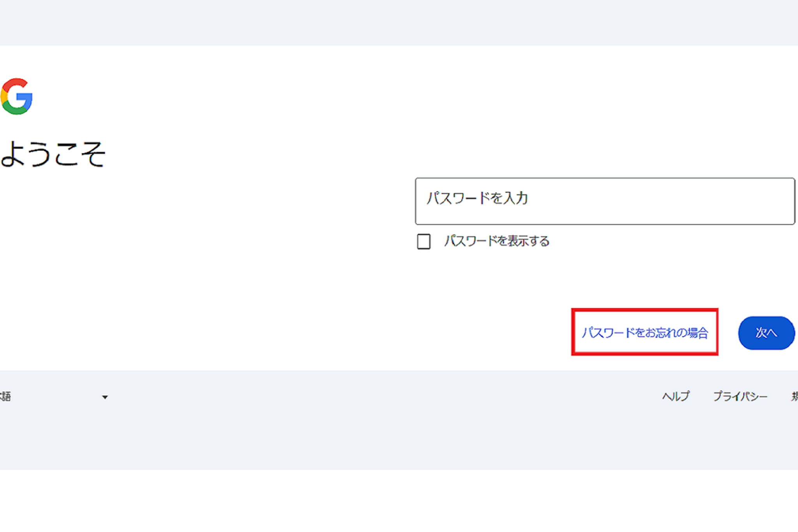Submit using the rounded 次へ button
The image size is (798, 532).
tap(766, 333)
